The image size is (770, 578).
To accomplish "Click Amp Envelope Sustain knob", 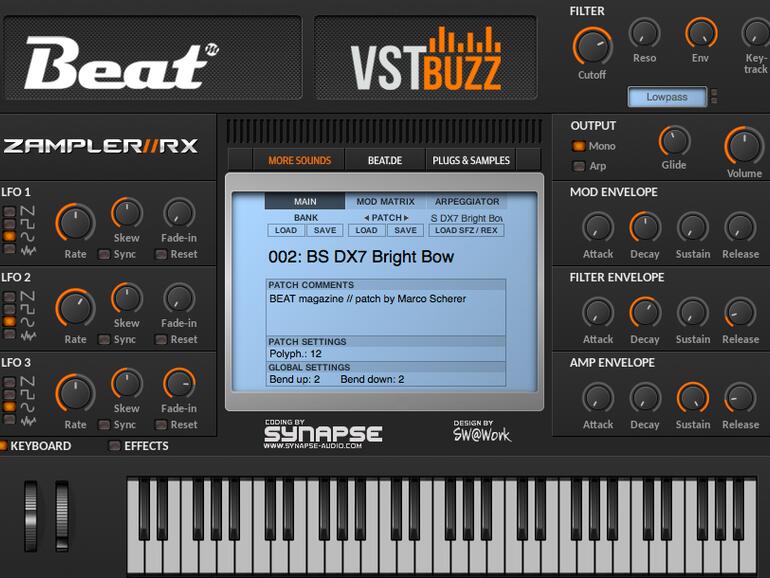I will click(693, 398).
